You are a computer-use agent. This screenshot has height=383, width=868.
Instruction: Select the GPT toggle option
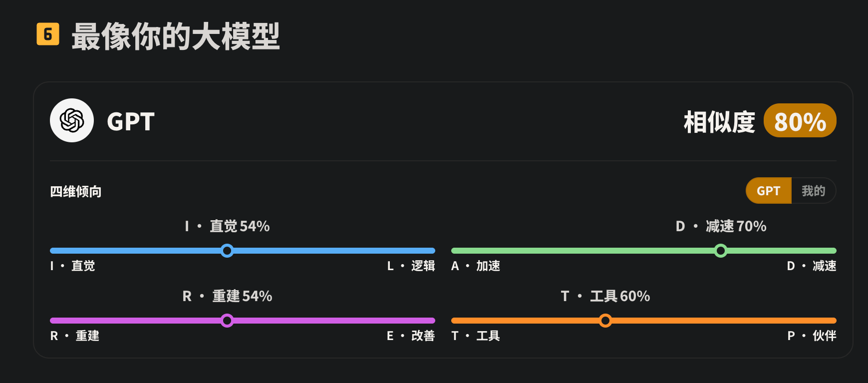tap(769, 191)
